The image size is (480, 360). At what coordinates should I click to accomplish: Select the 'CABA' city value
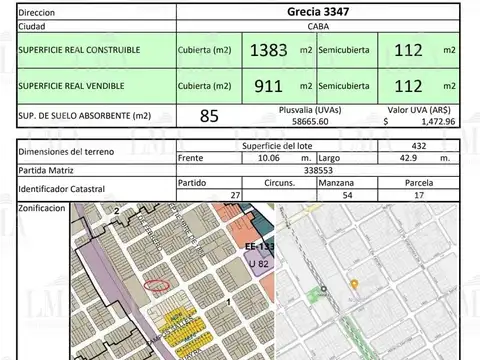[x=318, y=26]
